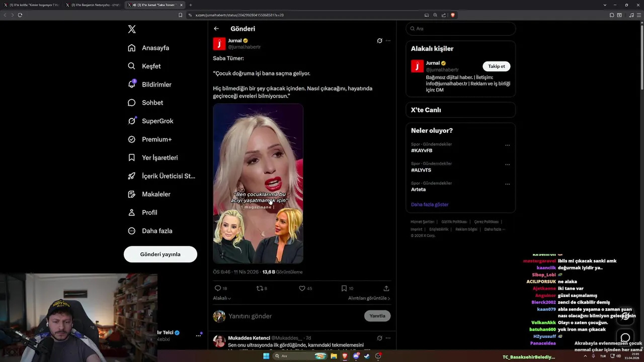Click the post timestamp 11 Nis 2026
Viewport: 644px width, 362px height.
click(x=246, y=272)
